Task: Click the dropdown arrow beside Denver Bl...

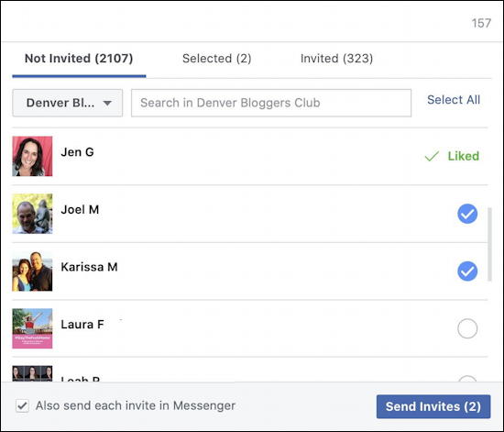Action: pyautogui.click(x=107, y=104)
